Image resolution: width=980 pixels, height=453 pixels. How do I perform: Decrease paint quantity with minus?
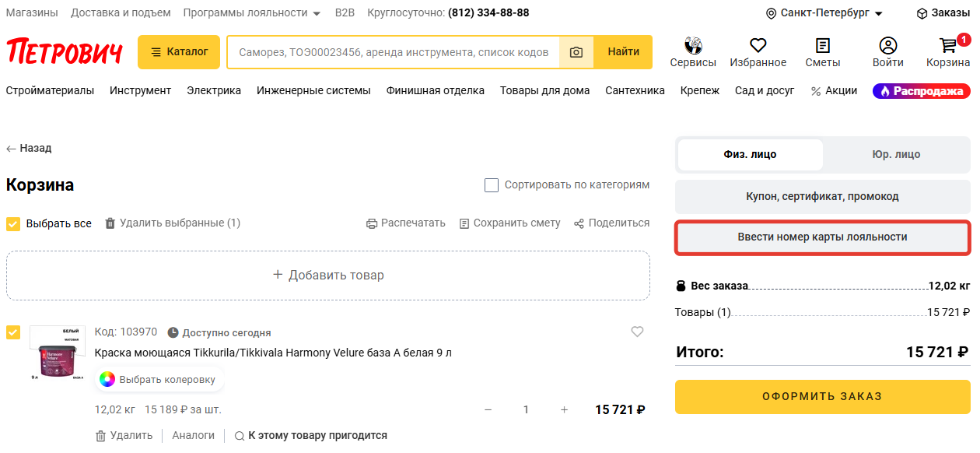(488, 409)
